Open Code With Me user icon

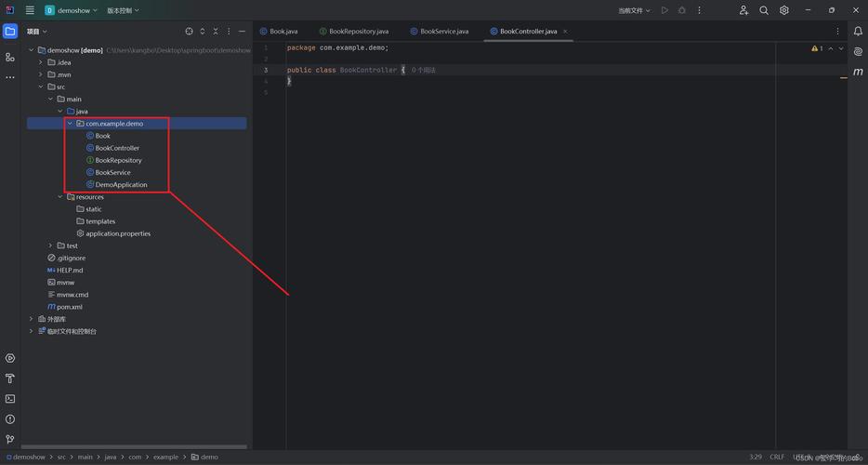(x=743, y=10)
